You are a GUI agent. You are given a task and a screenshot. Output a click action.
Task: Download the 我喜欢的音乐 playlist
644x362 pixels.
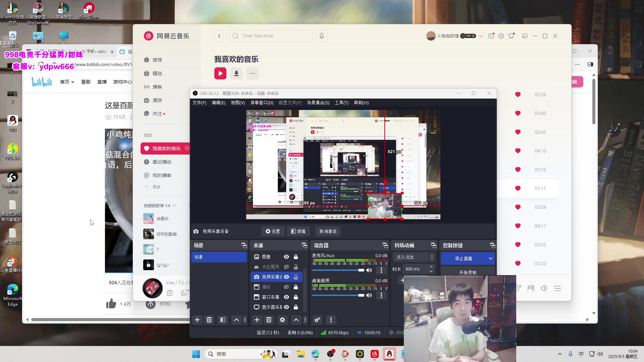point(236,73)
